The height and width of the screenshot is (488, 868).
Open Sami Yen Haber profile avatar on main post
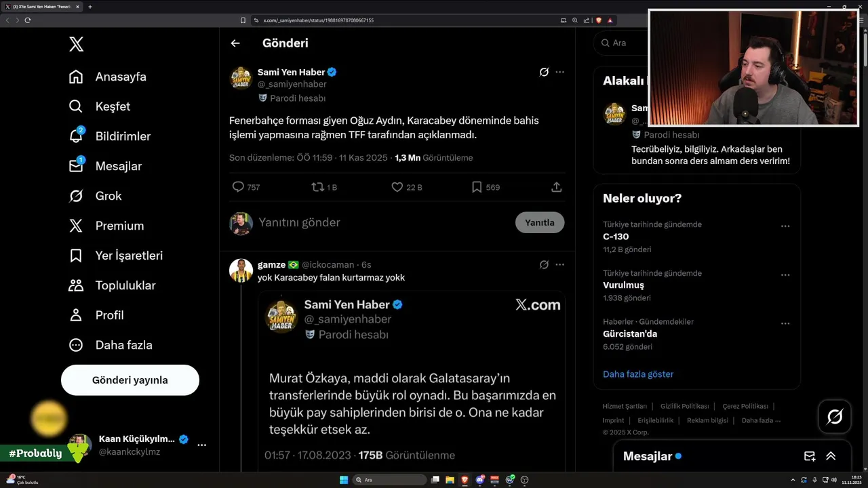(241, 78)
